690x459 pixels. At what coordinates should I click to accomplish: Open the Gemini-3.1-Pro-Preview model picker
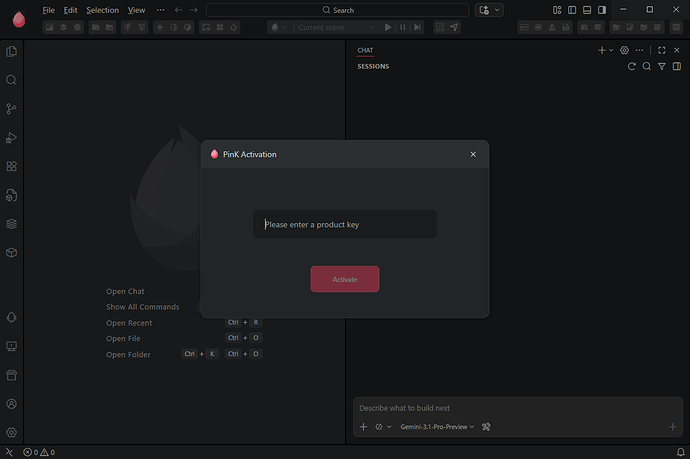437,427
